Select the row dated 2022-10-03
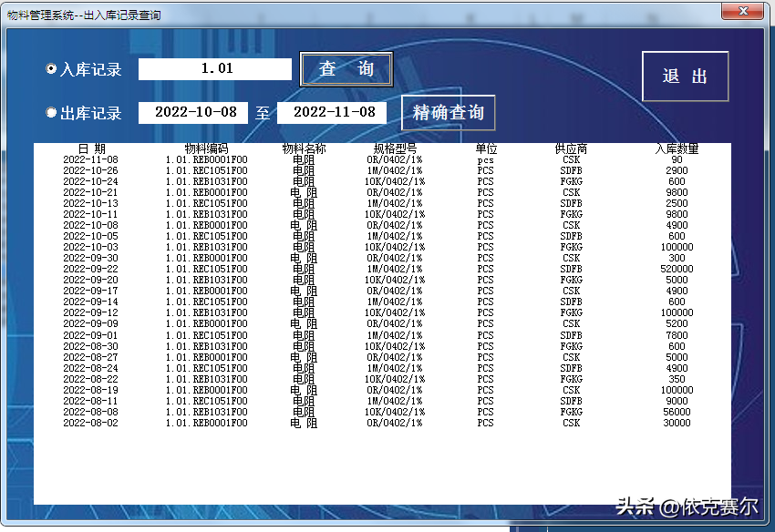This screenshot has width=775, height=532. (383, 247)
